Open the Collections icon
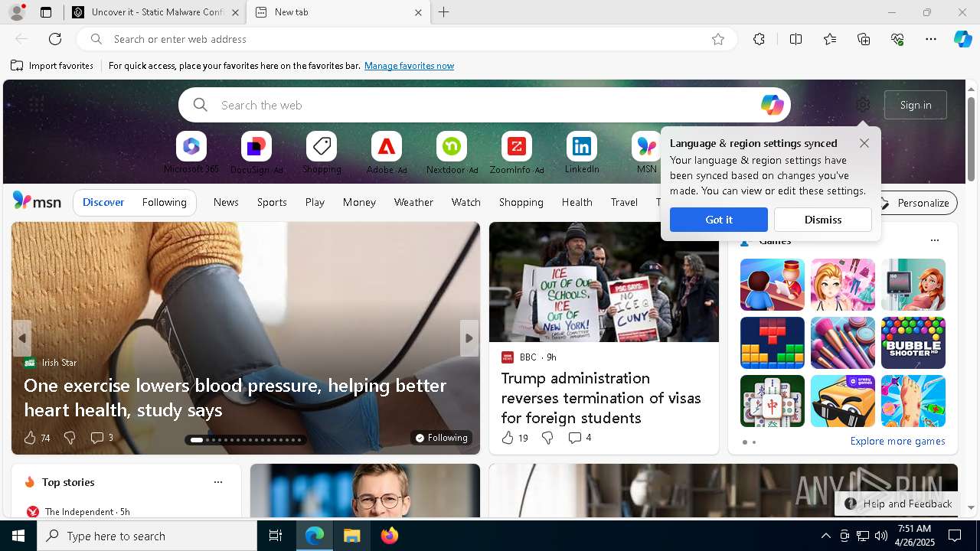980x551 pixels. [x=864, y=39]
